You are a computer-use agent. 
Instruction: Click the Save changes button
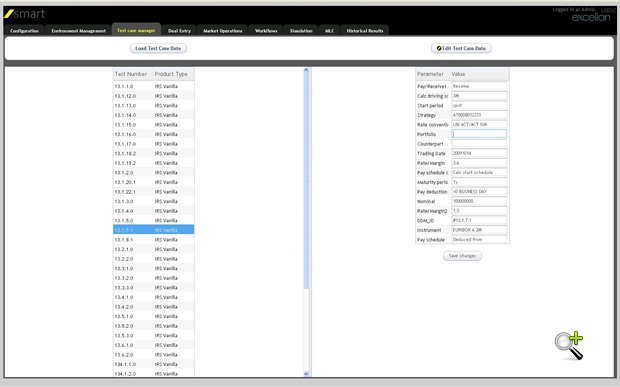click(x=462, y=256)
